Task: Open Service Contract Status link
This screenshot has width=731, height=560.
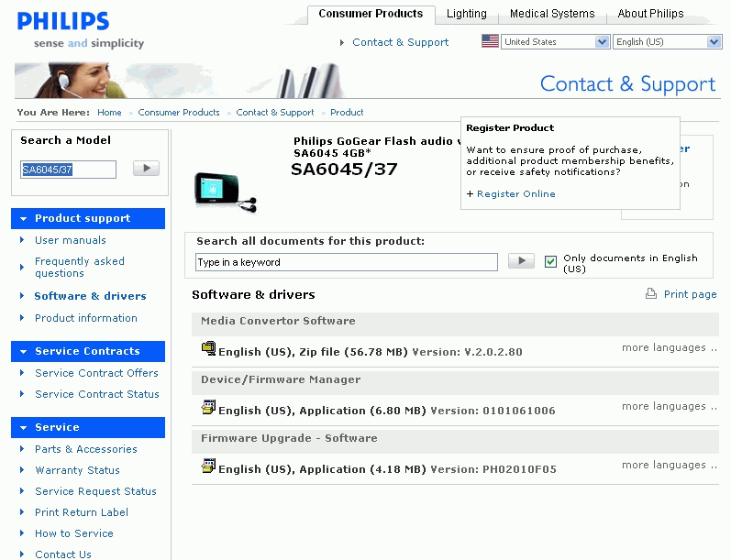Action: tap(97, 394)
